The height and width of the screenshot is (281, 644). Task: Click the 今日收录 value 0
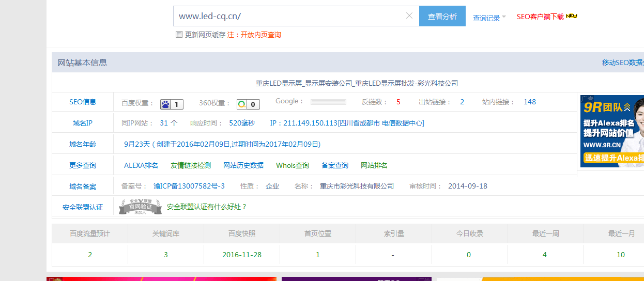tap(469, 255)
